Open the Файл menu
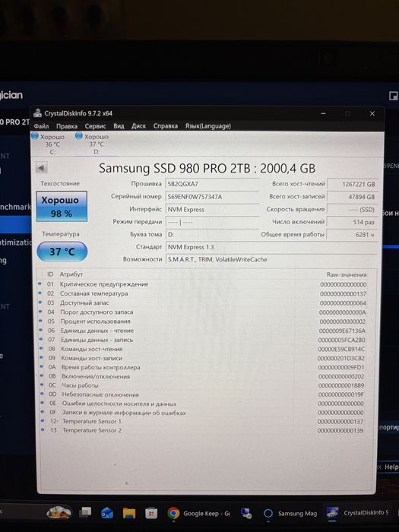 tap(41, 126)
